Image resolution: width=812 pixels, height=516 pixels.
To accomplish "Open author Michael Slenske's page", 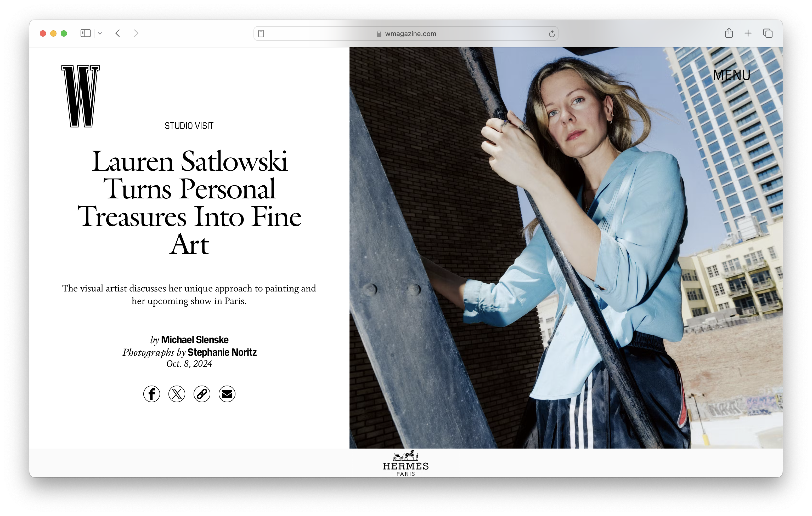I will point(195,340).
